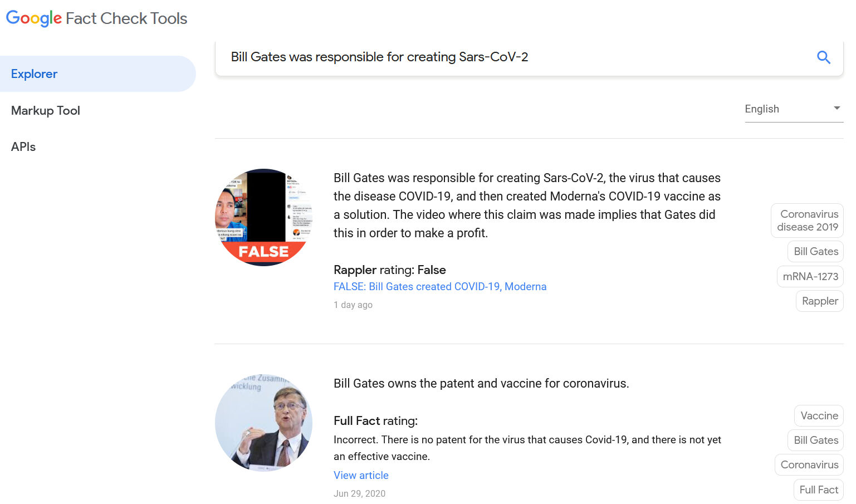Click the blue search magnifier icon
This screenshot has height=504, width=856.
tap(823, 57)
